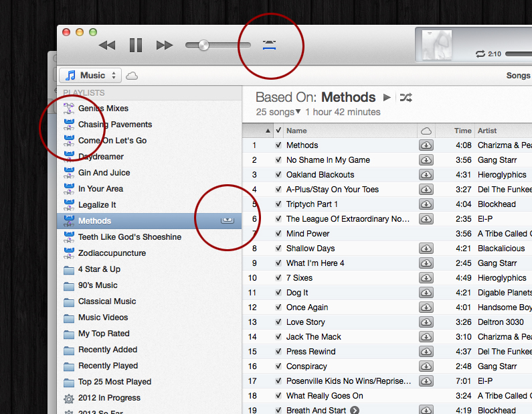The height and width of the screenshot is (414, 532).
Task: Download Love Story from iCloud
Action: coord(426,322)
